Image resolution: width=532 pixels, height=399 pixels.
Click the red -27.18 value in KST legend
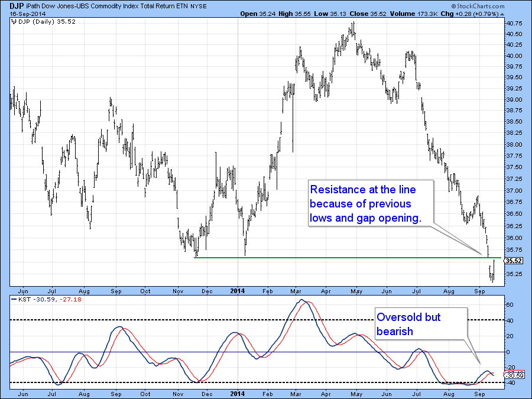(71, 300)
